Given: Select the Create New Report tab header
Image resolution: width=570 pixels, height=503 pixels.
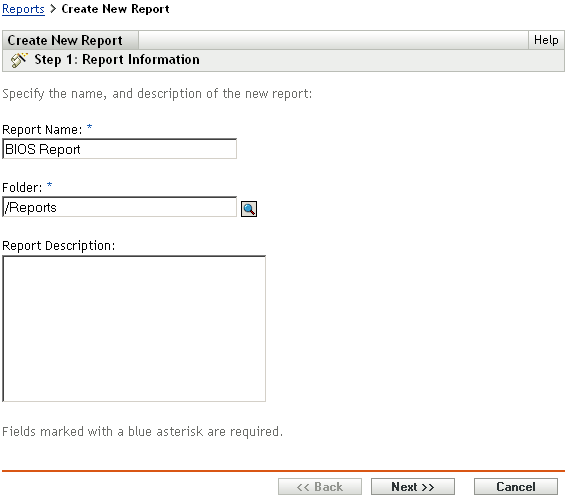Looking at the screenshot, I should [x=70, y=40].
